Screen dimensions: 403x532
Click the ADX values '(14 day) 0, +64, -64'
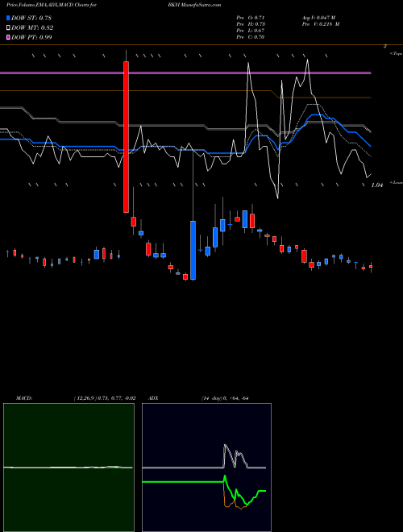pyautogui.click(x=225, y=398)
